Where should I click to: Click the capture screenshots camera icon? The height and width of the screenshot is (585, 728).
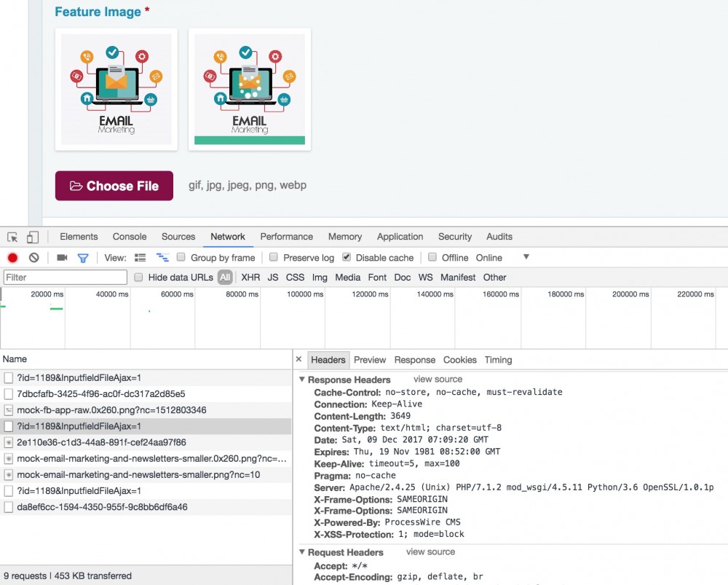pyautogui.click(x=62, y=258)
